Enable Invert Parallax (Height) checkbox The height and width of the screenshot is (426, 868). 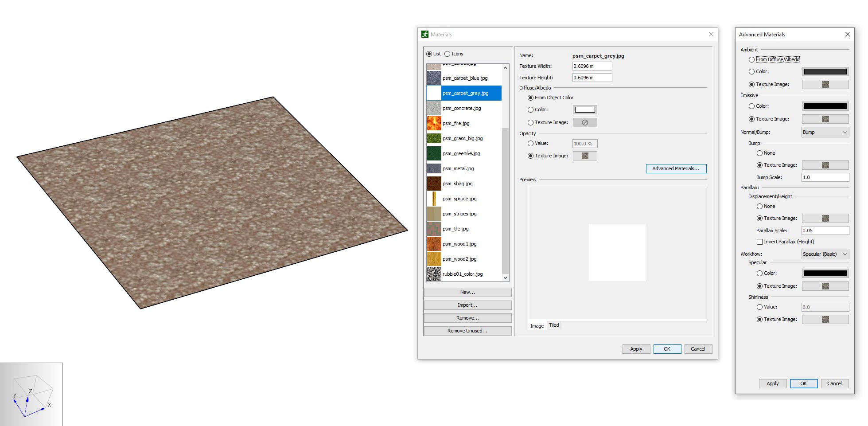(759, 242)
